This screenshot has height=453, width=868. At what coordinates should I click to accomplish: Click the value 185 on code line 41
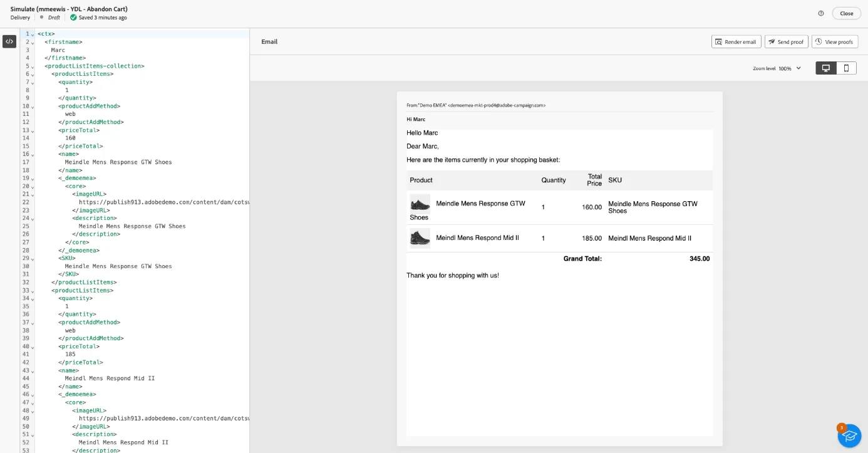pos(70,355)
